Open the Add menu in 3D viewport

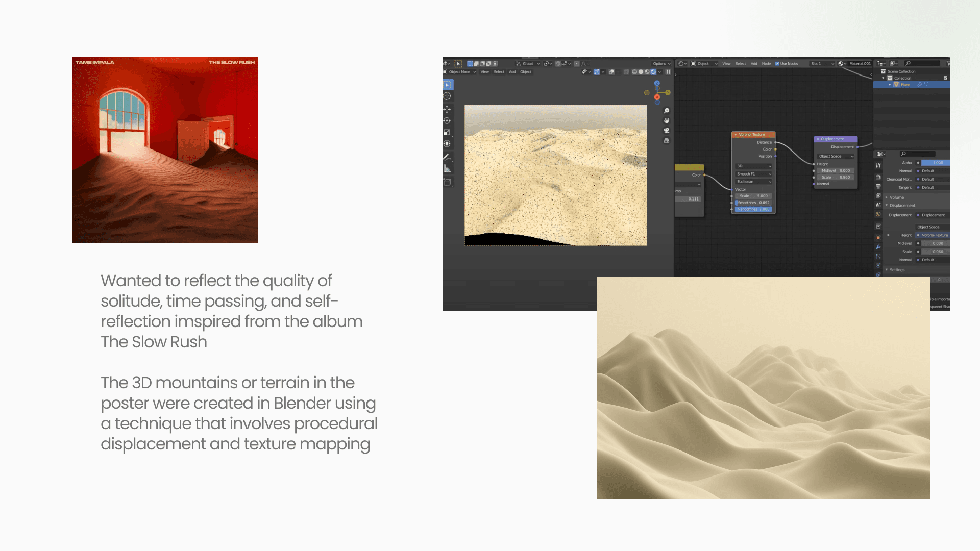point(512,72)
